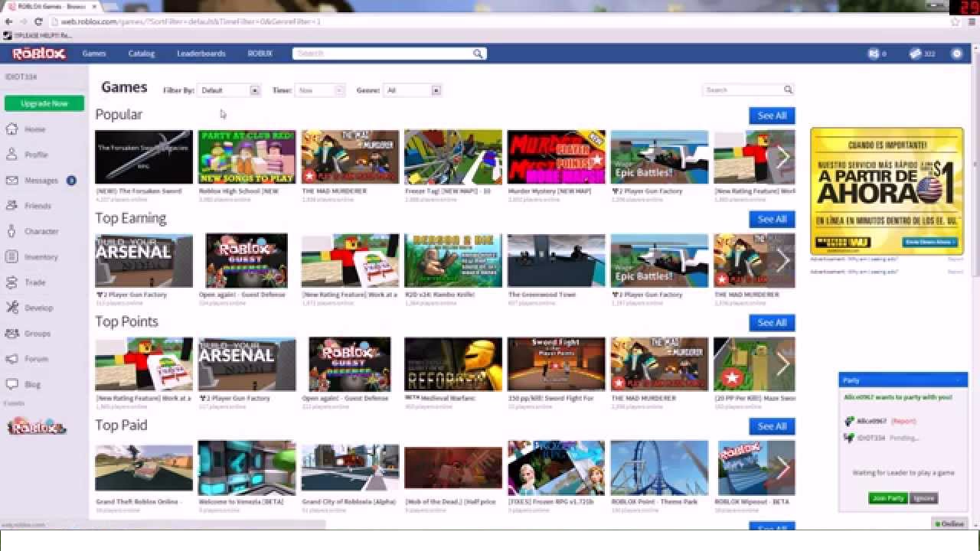Open Leaderboards in the top nav
This screenshot has height=551, width=980.
pos(201,54)
